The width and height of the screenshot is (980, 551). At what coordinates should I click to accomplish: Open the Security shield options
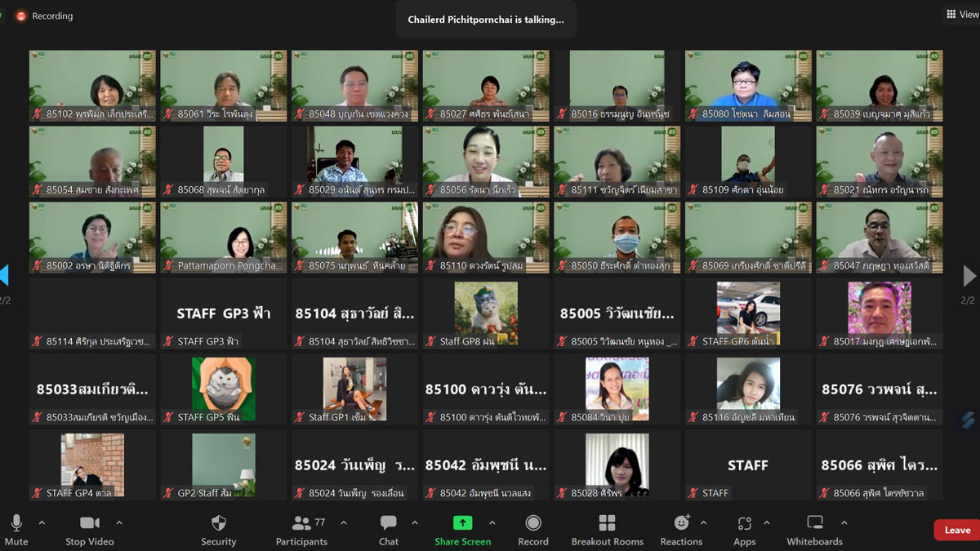click(218, 530)
